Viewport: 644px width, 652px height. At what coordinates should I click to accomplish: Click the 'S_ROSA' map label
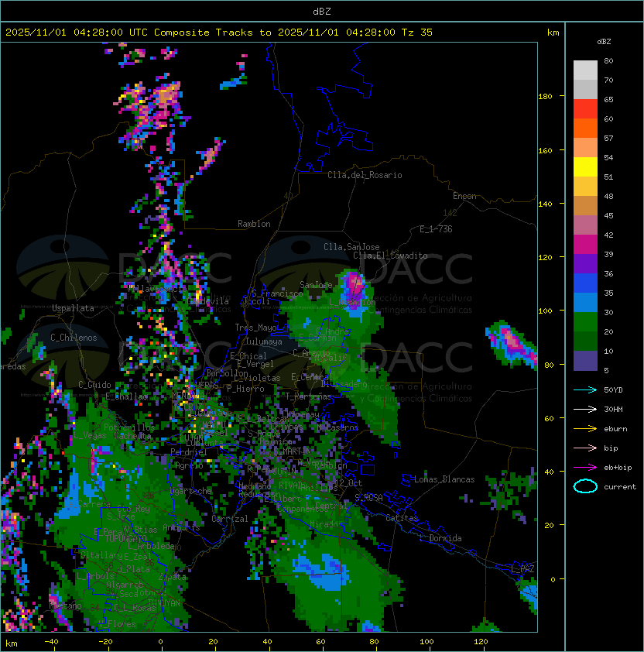pyautogui.click(x=368, y=498)
